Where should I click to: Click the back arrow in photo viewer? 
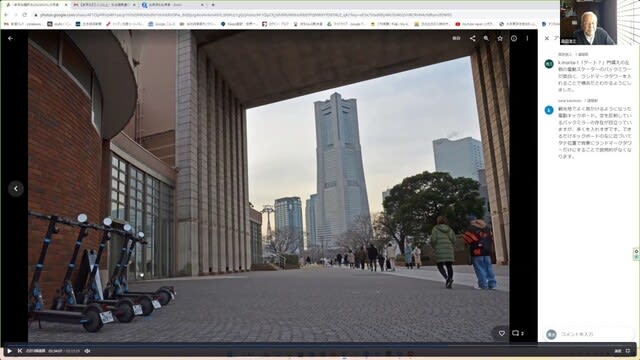(11, 38)
